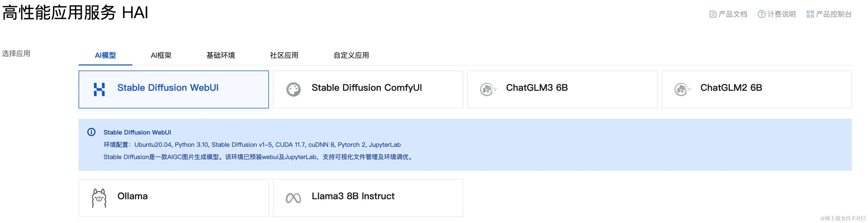Open the 基础环境 tab
The height and width of the screenshot is (223, 868).
[x=220, y=55]
